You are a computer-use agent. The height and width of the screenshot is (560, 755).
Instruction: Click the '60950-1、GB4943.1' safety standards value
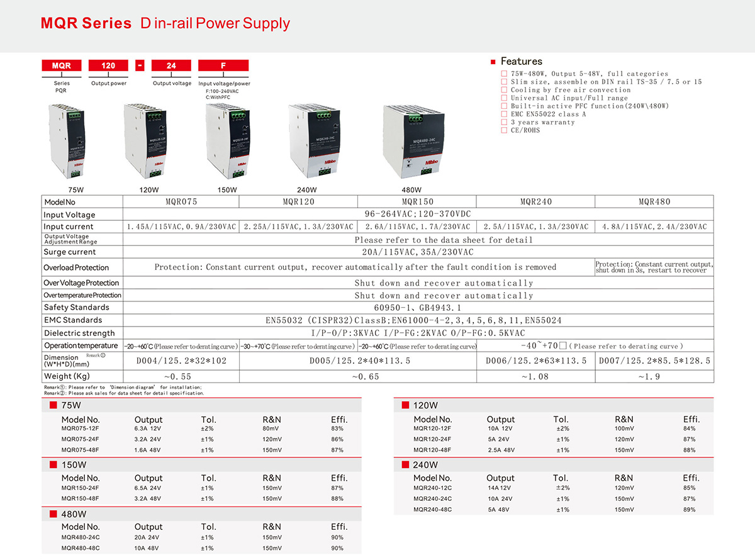coord(417,308)
